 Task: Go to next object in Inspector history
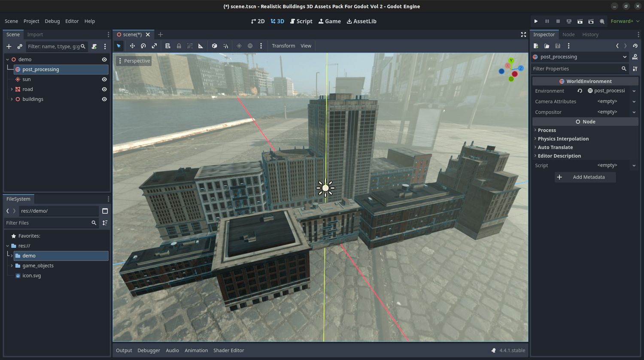pyautogui.click(x=626, y=46)
